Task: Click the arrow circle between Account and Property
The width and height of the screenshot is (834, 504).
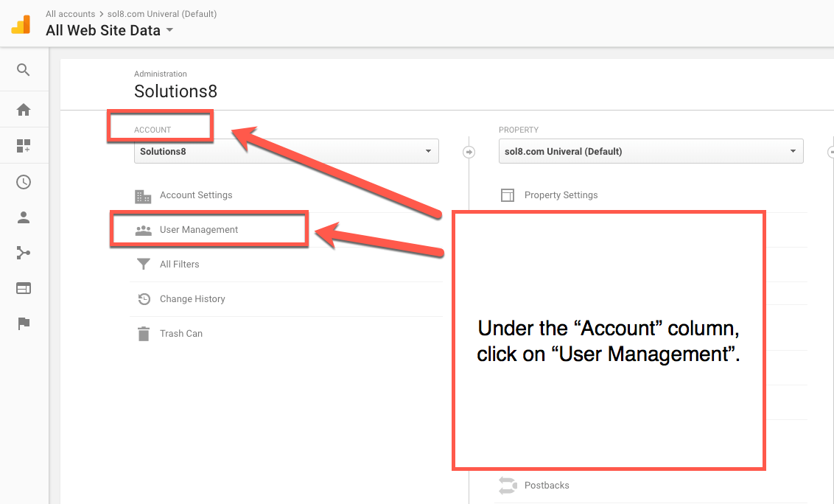Action: (469, 153)
